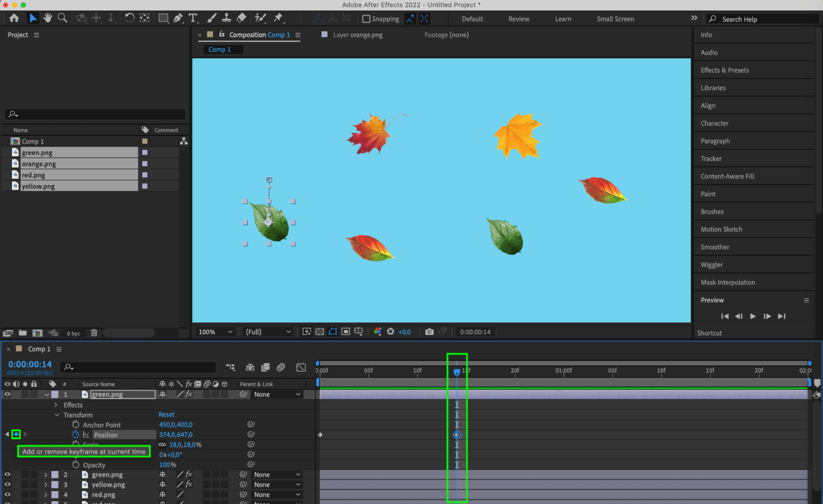
Task: Toggle Position stopwatch for green.png
Action: [76, 434]
